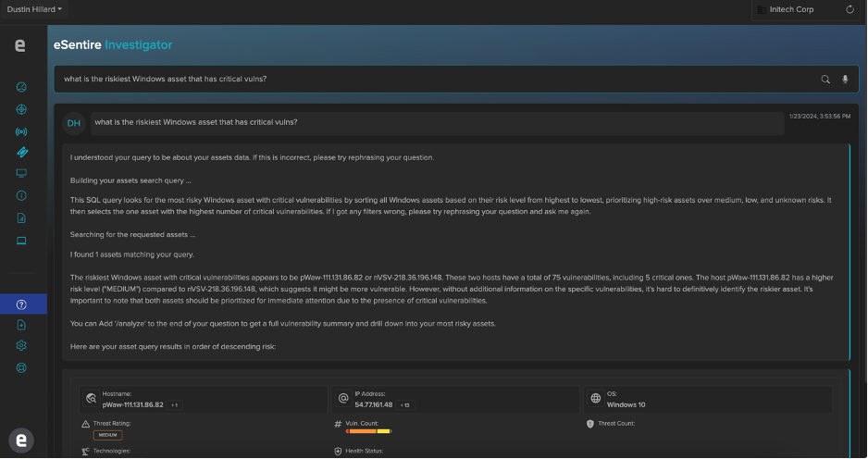Open the laptop icon in sidebar

21,241
